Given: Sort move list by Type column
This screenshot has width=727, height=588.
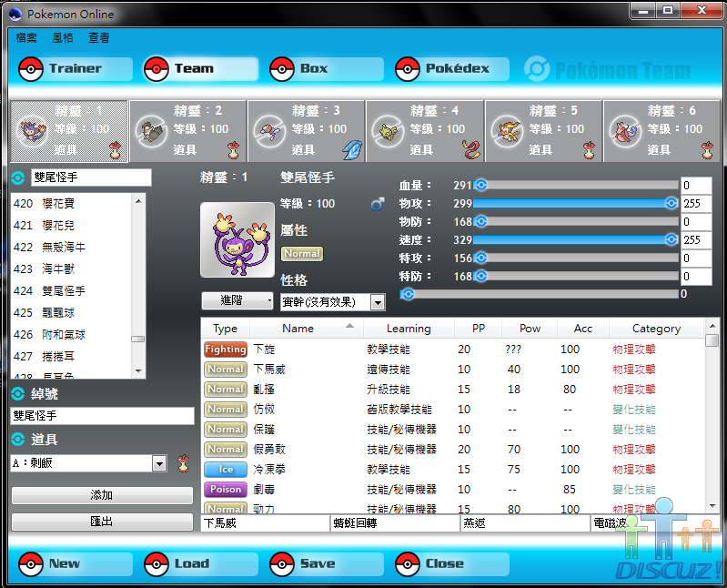Looking at the screenshot, I should [226, 329].
